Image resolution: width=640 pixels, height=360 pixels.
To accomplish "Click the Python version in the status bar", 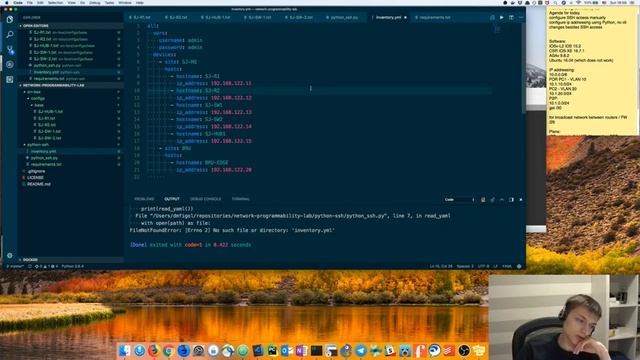I will coord(73,266).
